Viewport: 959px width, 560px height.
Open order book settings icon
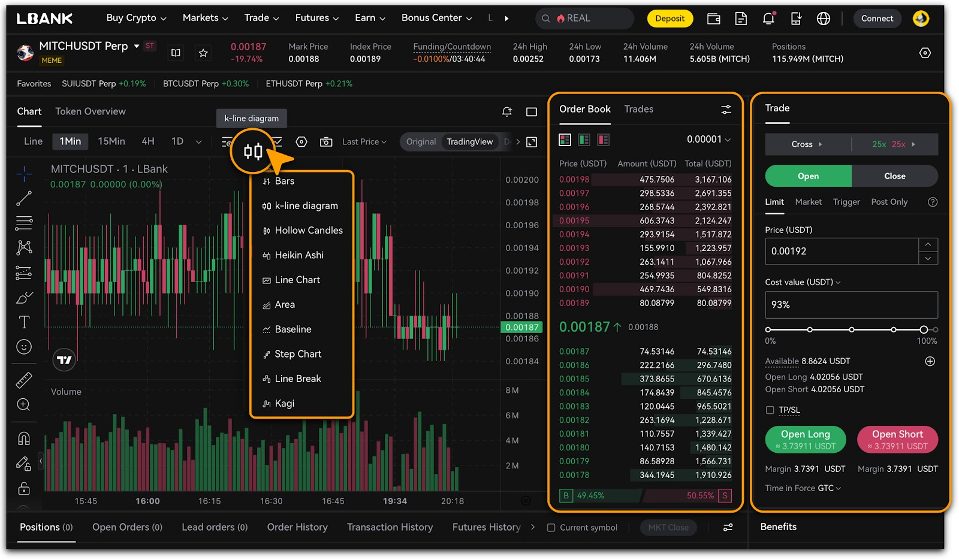coord(726,110)
